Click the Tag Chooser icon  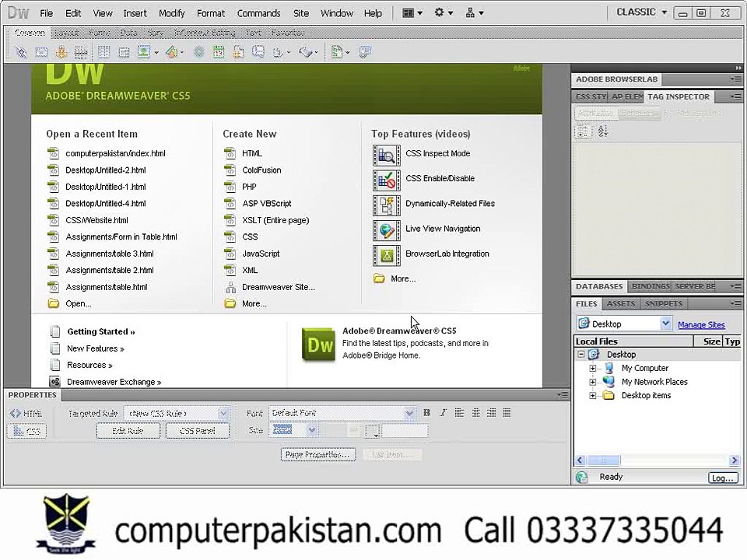click(x=365, y=51)
